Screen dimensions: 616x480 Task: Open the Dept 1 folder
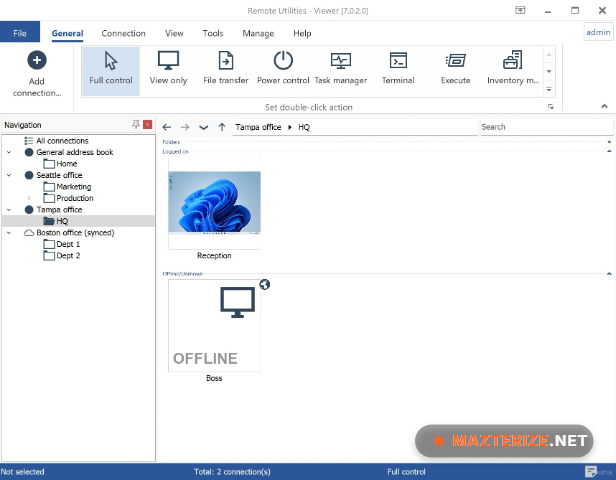pos(68,244)
